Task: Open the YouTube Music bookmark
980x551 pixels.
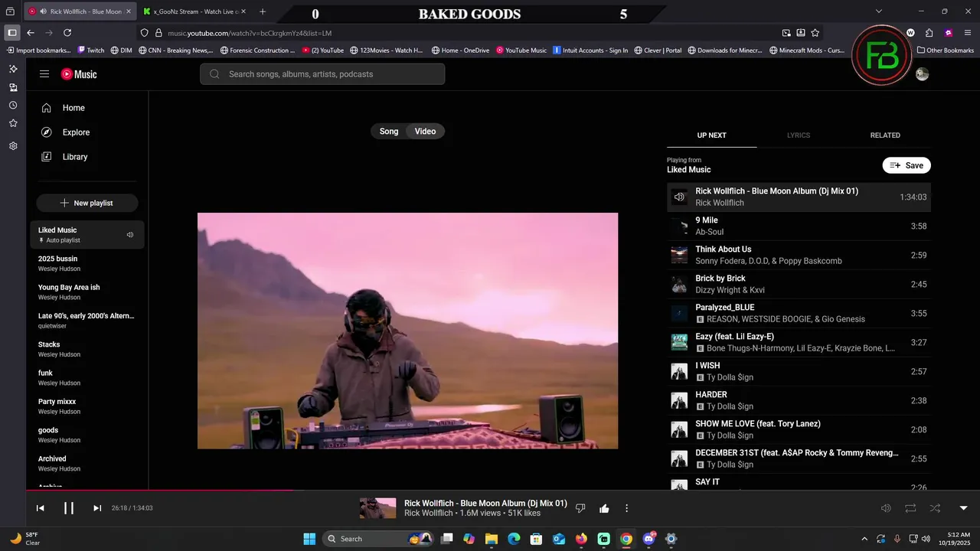Action: (x=521, y=51)
